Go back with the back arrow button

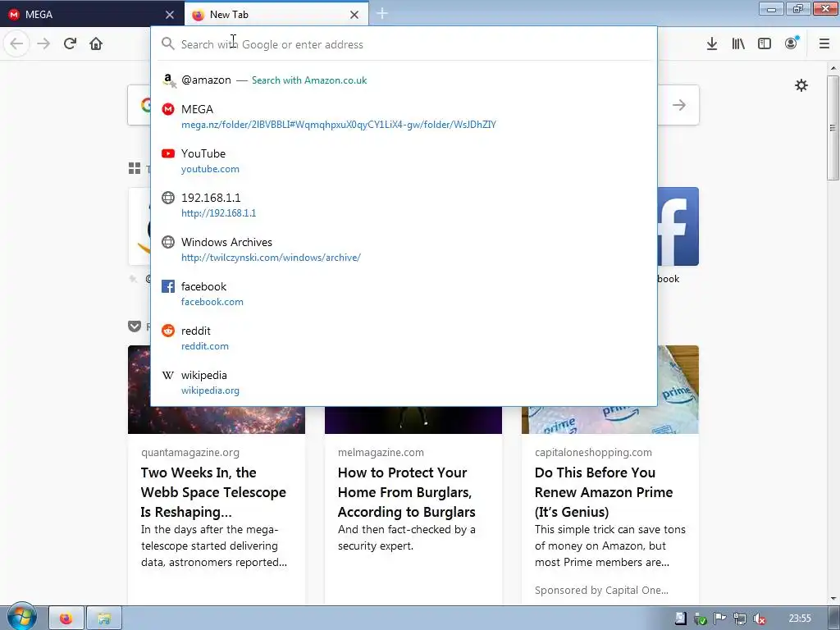(x=16, y=43)
